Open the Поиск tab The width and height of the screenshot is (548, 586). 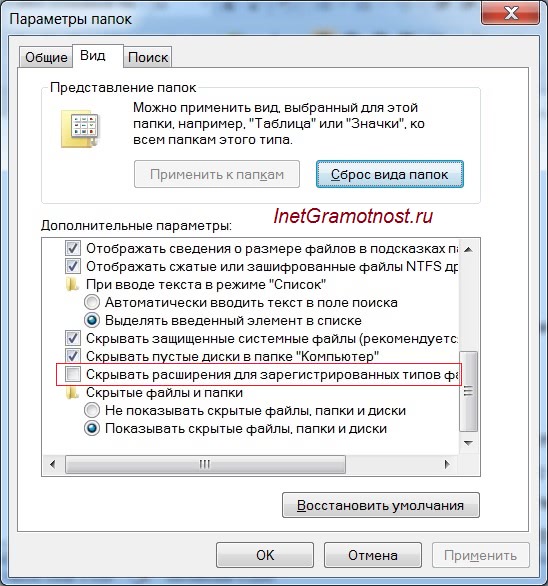tap(148, 57)
